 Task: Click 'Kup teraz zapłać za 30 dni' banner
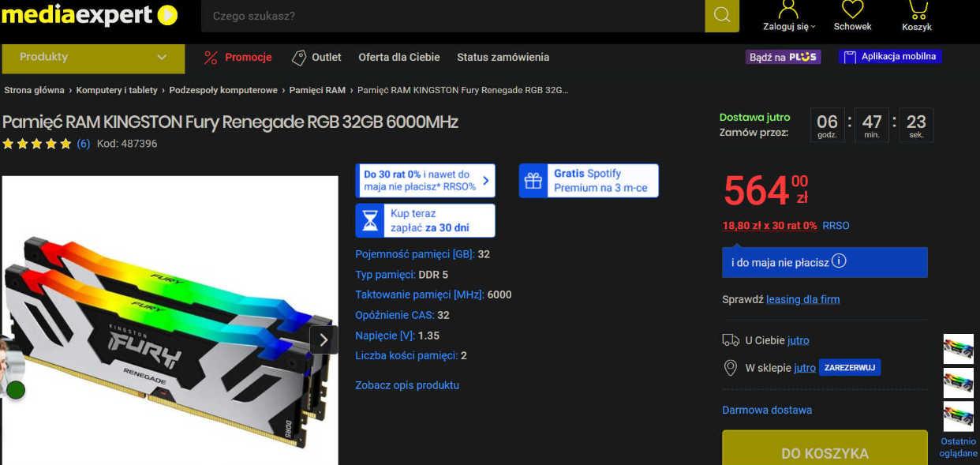pyautogui.click(x=425, y=220)
